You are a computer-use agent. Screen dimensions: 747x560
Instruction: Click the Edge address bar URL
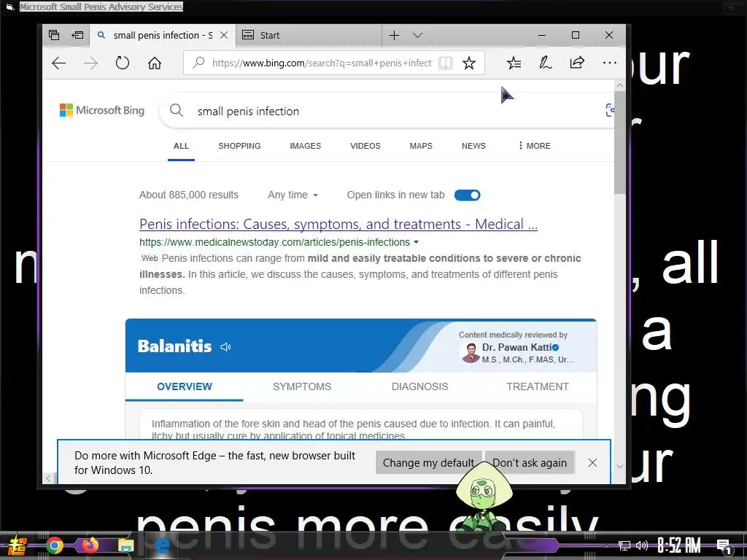pos(322,63)
